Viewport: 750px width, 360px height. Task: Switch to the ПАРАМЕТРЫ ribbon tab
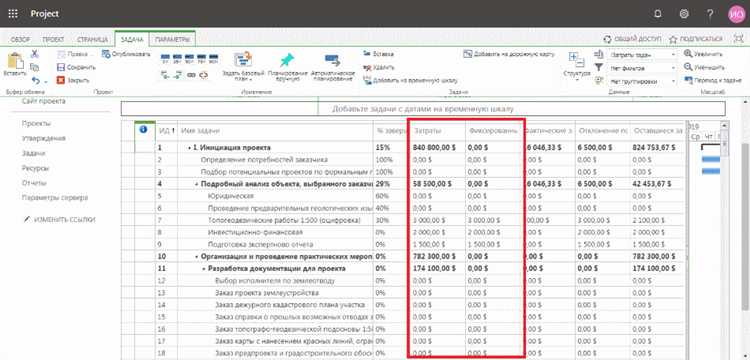pos(173,40)
